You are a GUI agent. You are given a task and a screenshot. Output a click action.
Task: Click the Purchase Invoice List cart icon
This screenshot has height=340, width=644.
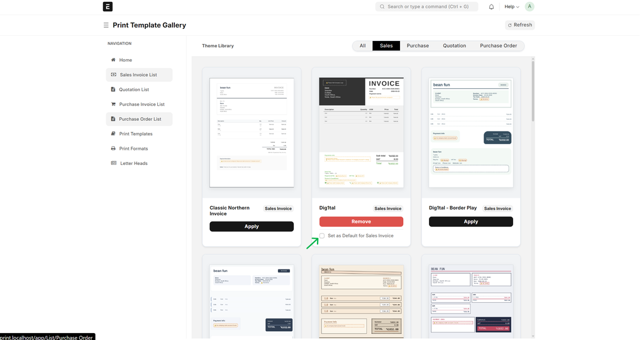(113, 105)
